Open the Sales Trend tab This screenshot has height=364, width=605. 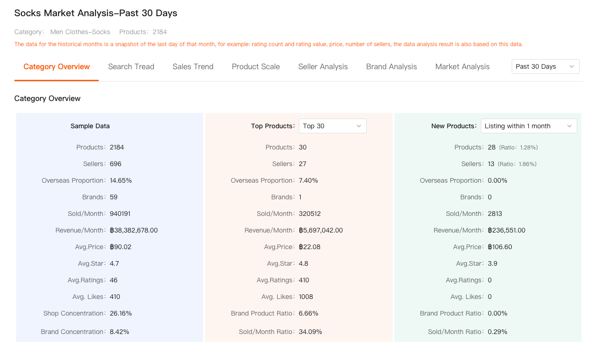click(193, 66)
